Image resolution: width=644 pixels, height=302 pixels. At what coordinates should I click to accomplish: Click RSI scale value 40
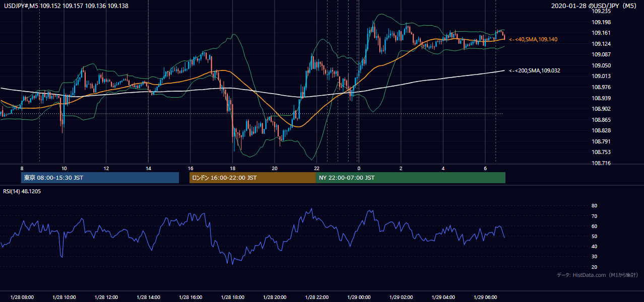point(595,246)
